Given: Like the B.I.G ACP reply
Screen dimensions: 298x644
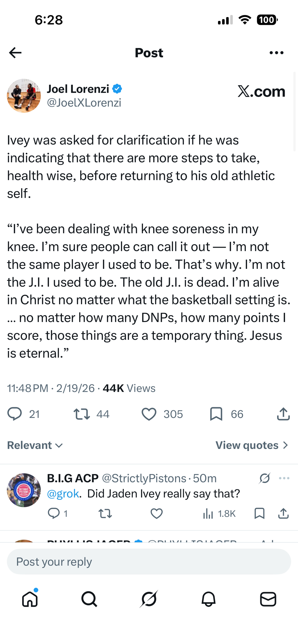Looking at the screenshot, I should (157, 513).
